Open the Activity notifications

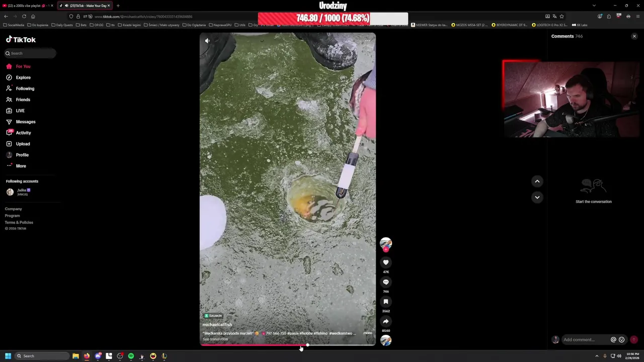point(19,133)
